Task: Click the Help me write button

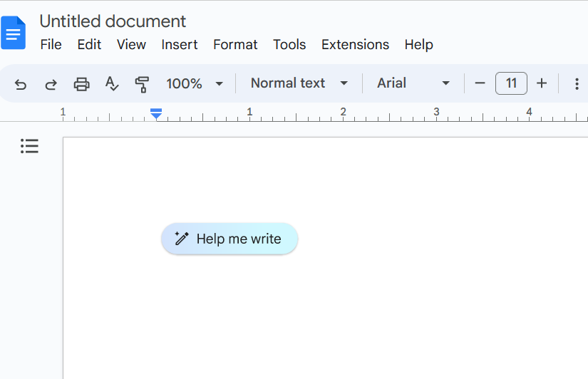Action: [x=229, y=239]
